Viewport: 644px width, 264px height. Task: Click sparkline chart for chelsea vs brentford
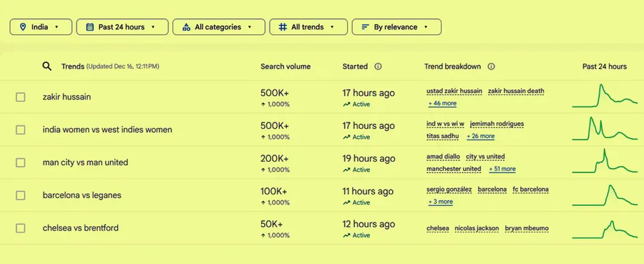pyautogui.click(x=605, y=229)
